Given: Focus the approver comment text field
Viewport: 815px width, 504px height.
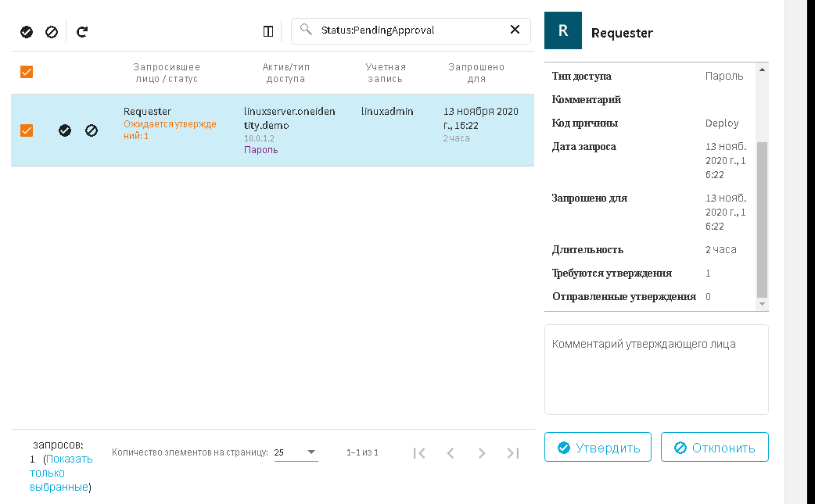Looking at the screenshot, I should [656, 370].
